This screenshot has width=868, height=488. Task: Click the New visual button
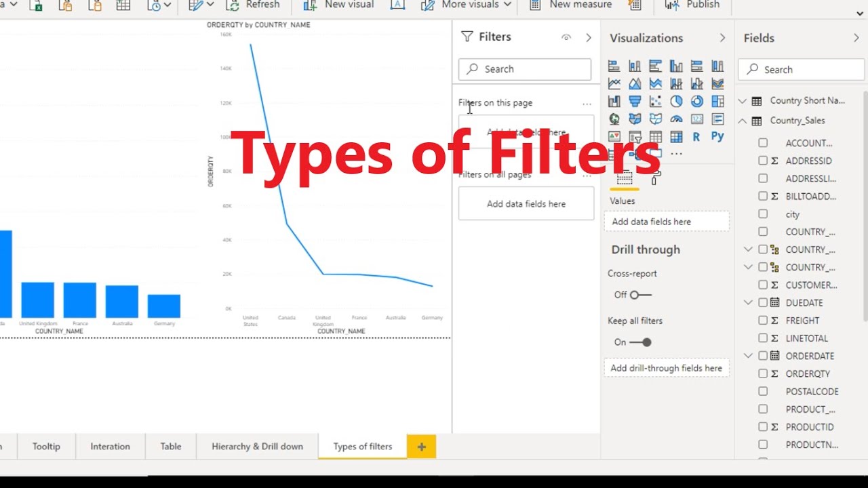338,5
